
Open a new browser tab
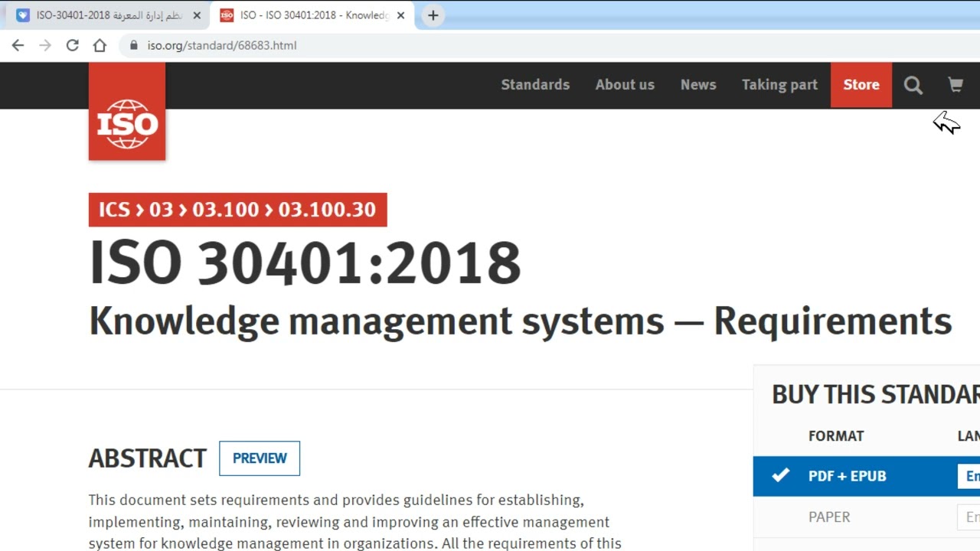tap(433, 15)
